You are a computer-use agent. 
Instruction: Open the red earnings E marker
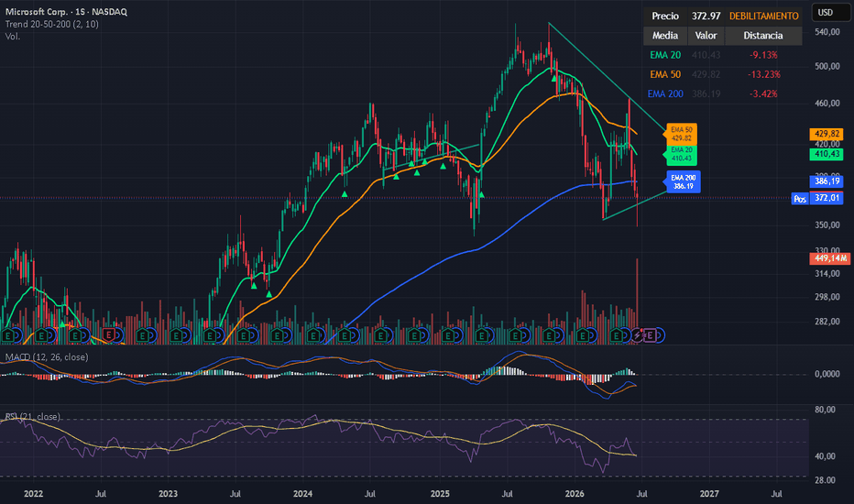(109, 335)
